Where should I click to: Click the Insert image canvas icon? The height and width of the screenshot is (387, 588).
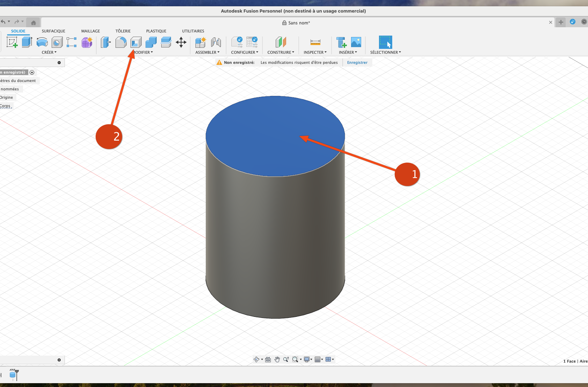(x=356, y=42)
